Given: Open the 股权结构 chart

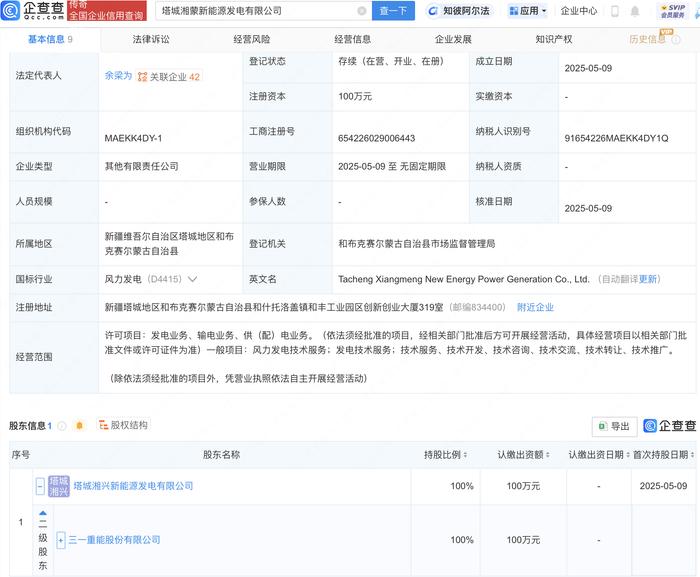Looking at the screenshot, I should (124, 425).
